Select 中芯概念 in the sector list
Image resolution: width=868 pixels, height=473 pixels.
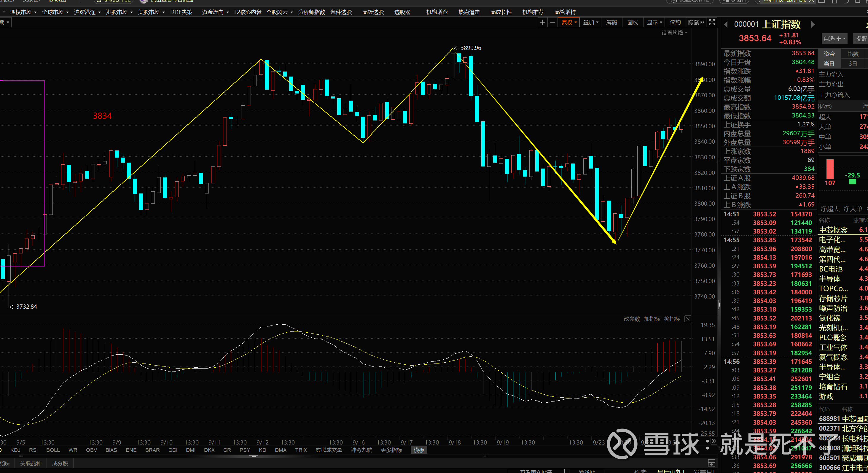(x=833, y=230)
